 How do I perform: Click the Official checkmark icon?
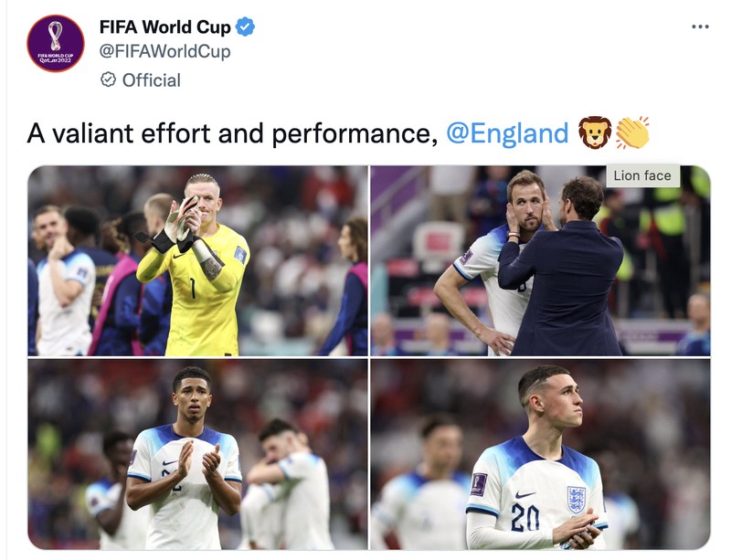[x=108, y=79]
